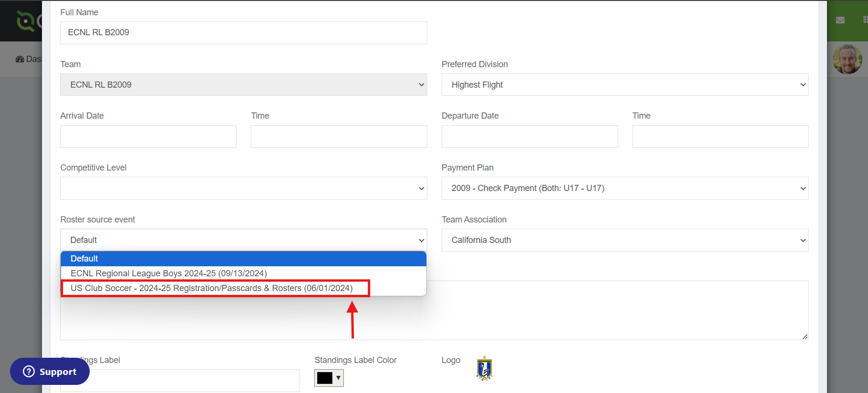
Task: Click the team logo crest image
Action: (x=484, y=369)
